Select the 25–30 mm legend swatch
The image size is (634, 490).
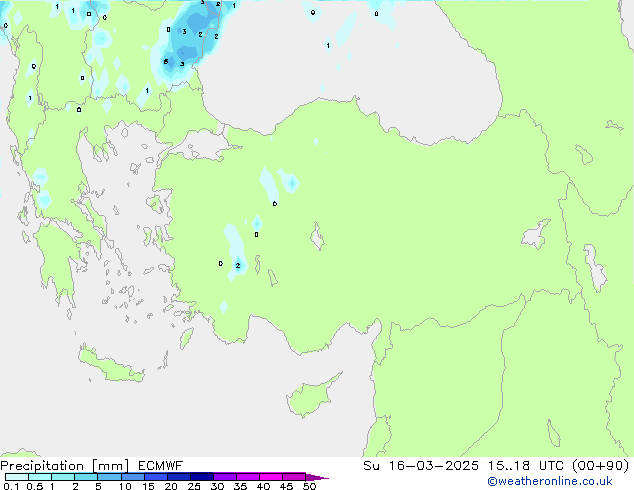point(202,477)
